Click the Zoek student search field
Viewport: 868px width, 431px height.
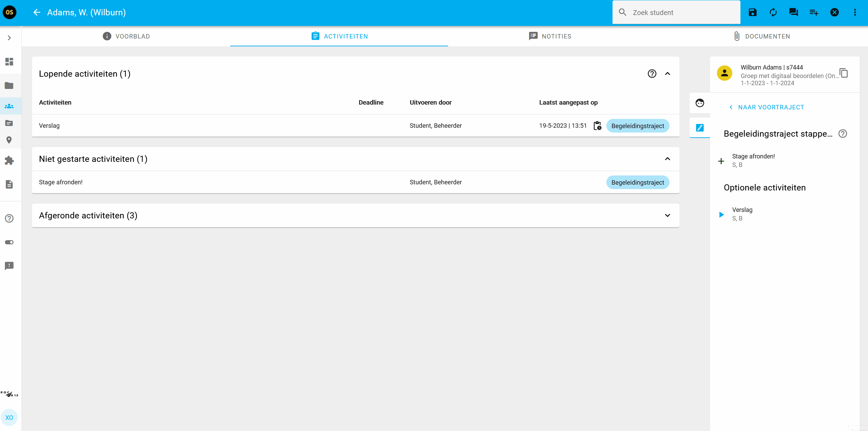pyautogui.click(x=676, y=13)
